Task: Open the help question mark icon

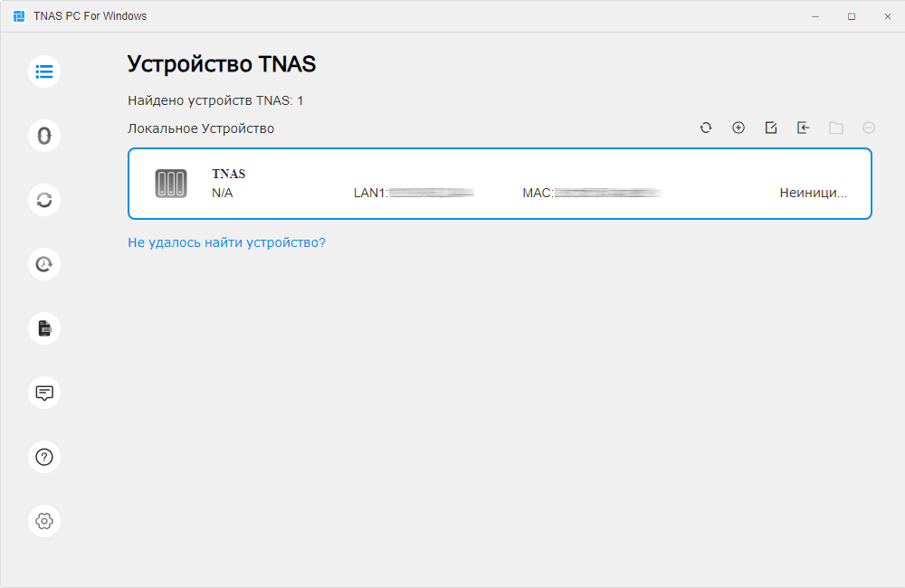Action: point(44,457)
